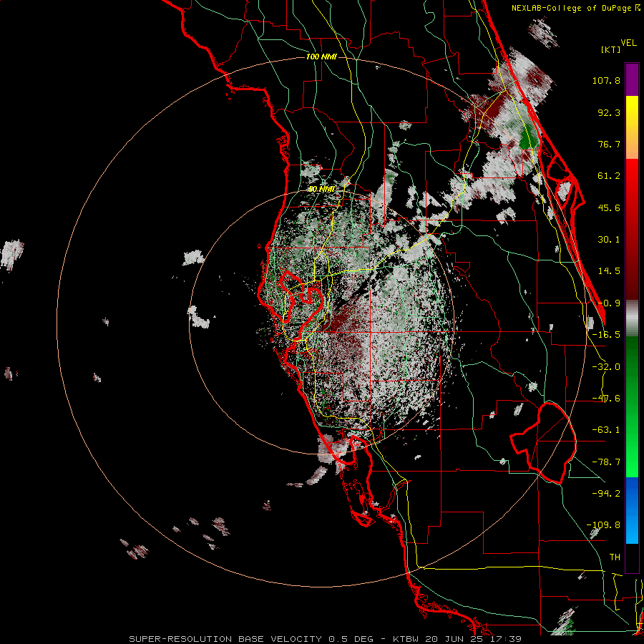Select the -94.2 velocity scale value
644x644 pixels.
[606, 493]
